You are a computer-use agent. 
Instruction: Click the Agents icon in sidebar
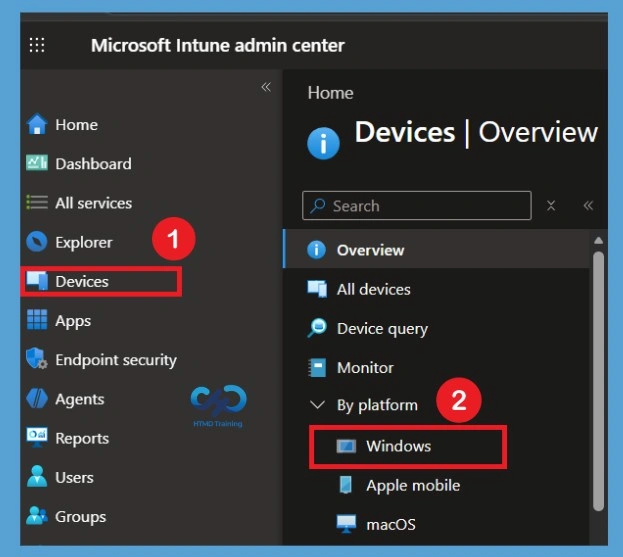tap(37, 398)
